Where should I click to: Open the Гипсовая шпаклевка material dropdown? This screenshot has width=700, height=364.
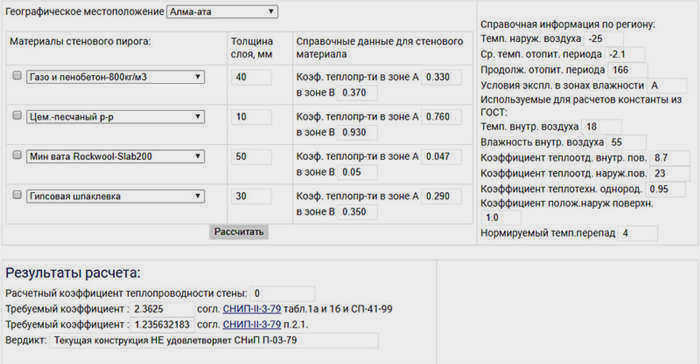click(116, 196)
